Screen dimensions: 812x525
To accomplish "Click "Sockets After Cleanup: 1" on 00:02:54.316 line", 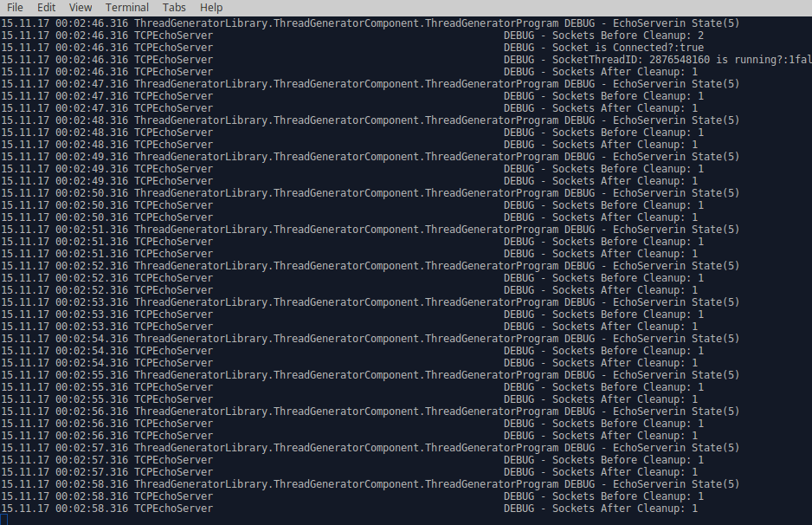I will click(x=624, y=363).
